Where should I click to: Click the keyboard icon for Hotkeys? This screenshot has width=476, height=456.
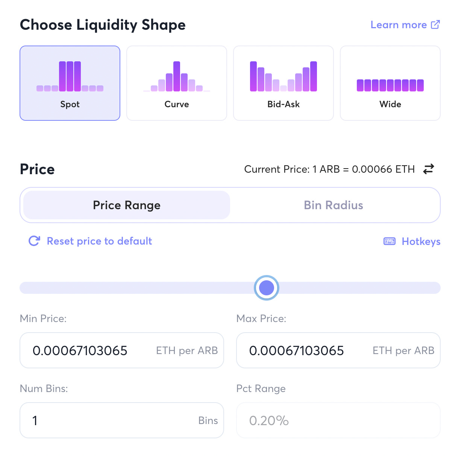tap(389, 241)
